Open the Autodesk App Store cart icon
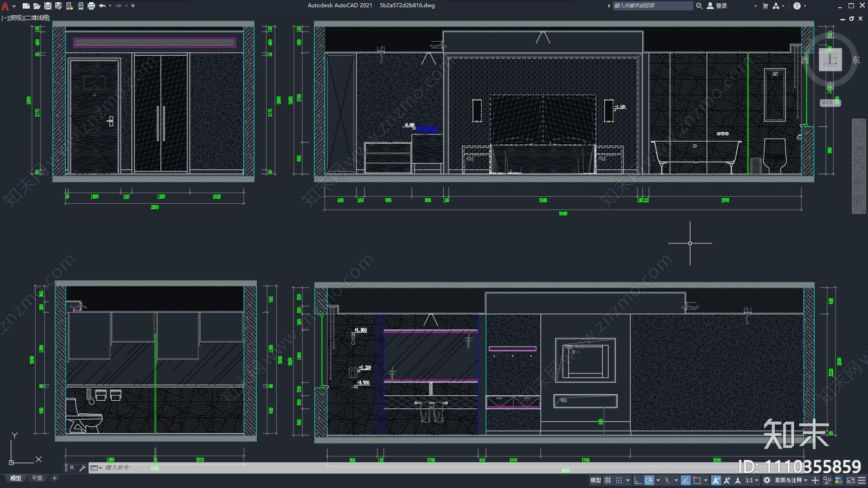The width and height of the screenshot is (868, 488). 765,5
